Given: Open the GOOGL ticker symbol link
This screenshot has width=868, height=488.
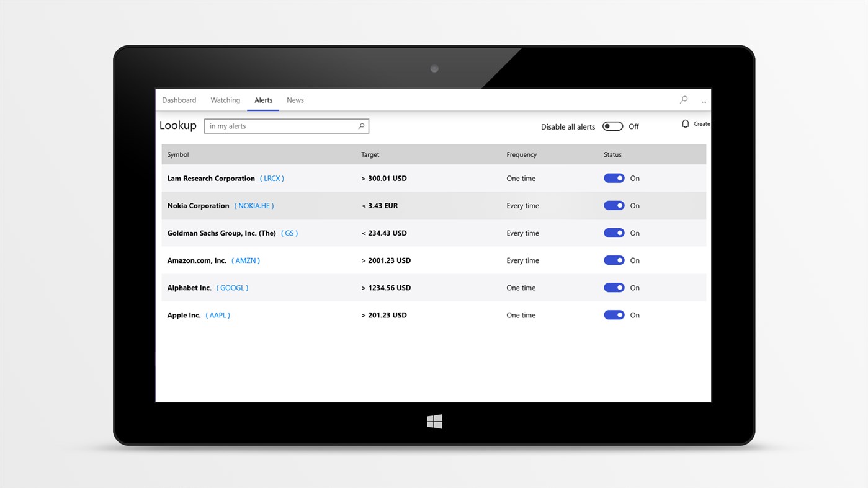Looking at the screenshot, I should (232, 288).
